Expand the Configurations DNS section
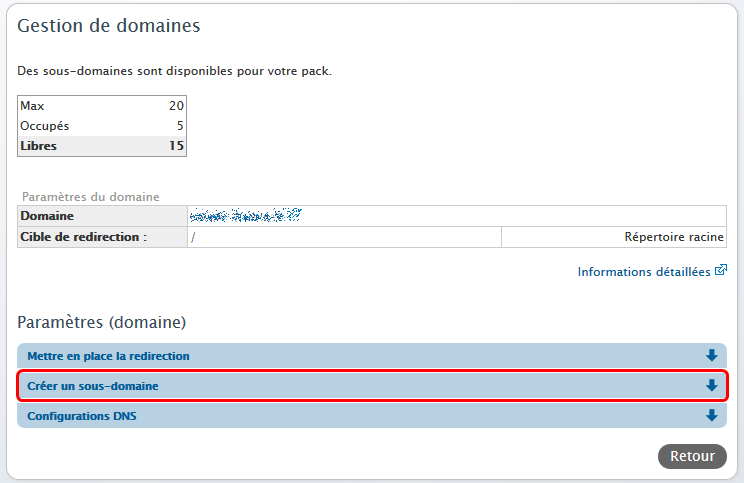The width and height of the screenshot is (744, 483). pos(82,416)
